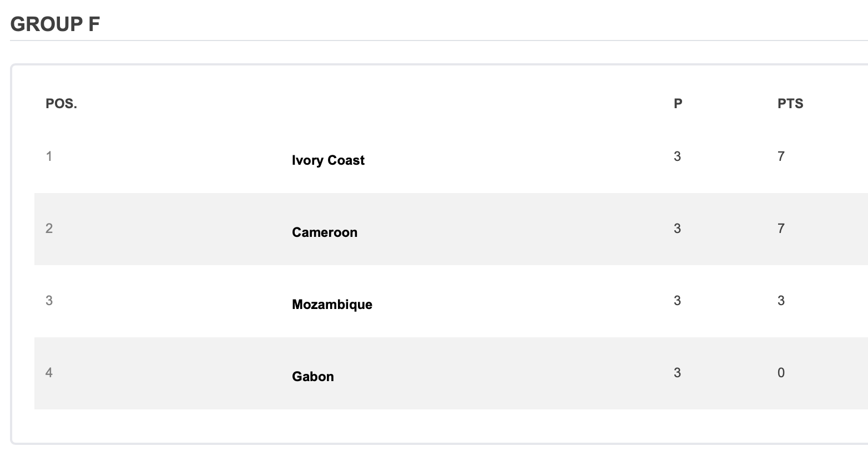Click position number 2 in standings
Viewport: 868px width, 456px height.
(49, 229)
